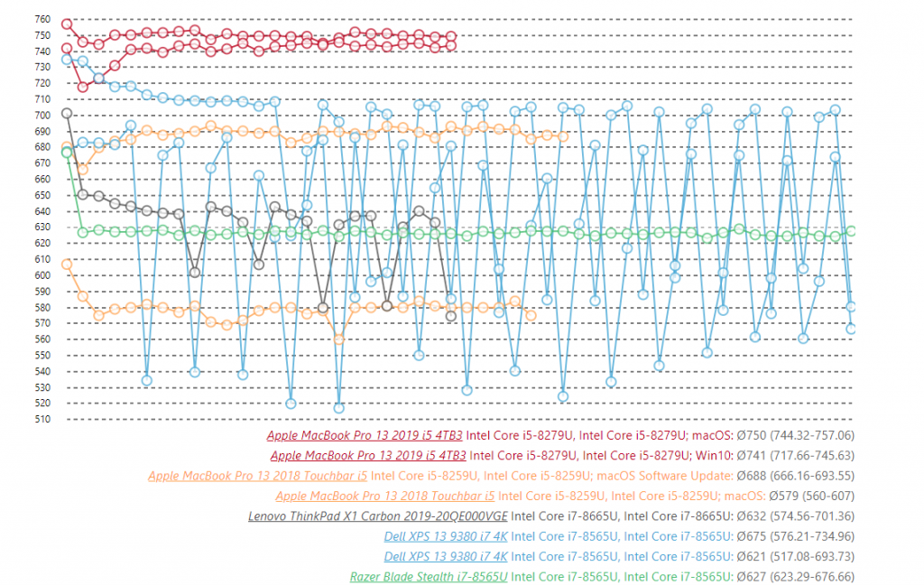Screen dimensions: 924x585
Task: Select the value Ø632 (574.56-701.36)
Action: [x=796, y=516]
